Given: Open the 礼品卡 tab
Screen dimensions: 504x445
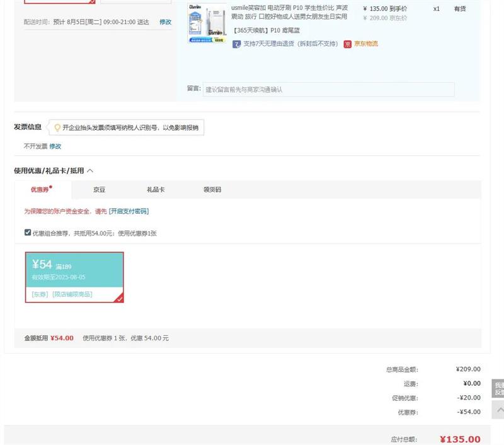Looking at the screenshot, I should click(x=156, y=190).
